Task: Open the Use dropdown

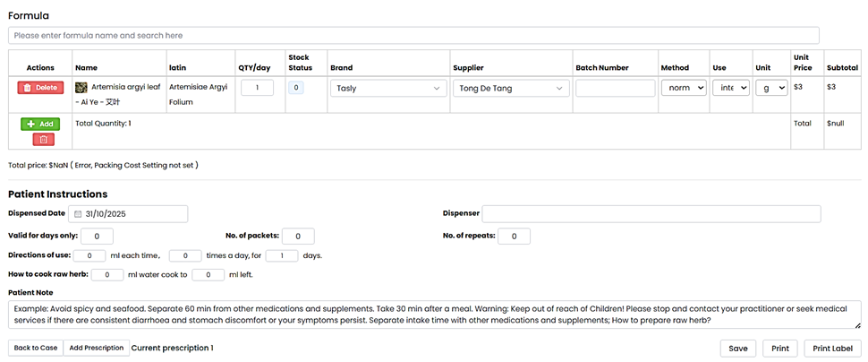Action: pos(730,88)
